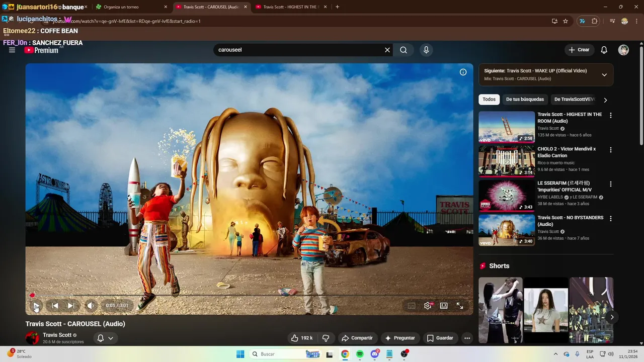Open media control playlist icon in toolbar
Image resolution: width=644 pixels, height=362 pixels.
612,21
